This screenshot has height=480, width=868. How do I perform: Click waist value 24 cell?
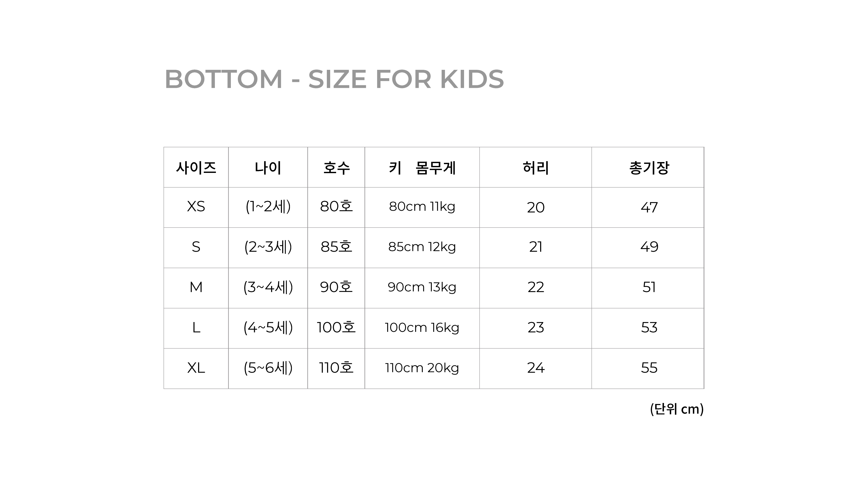tap(536, 368)
